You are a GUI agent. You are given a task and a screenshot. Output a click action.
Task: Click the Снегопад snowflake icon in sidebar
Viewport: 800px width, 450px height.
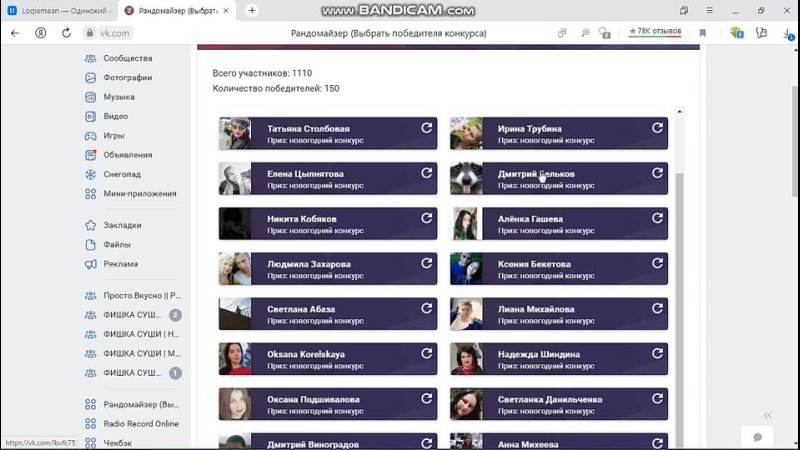[90, 174]
